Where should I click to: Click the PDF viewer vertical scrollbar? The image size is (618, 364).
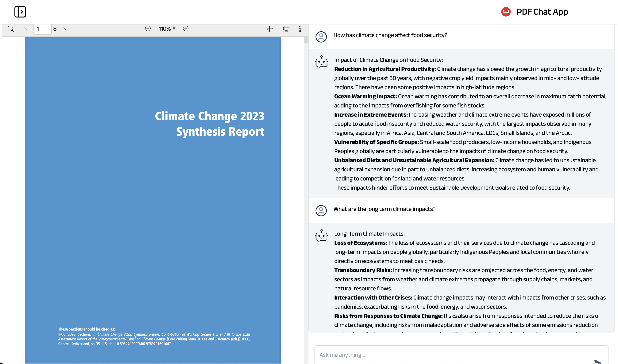[306, 172]
